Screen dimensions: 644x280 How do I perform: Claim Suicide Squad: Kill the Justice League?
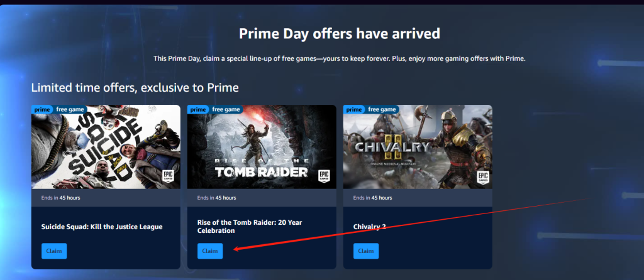(x=54, y=251)
